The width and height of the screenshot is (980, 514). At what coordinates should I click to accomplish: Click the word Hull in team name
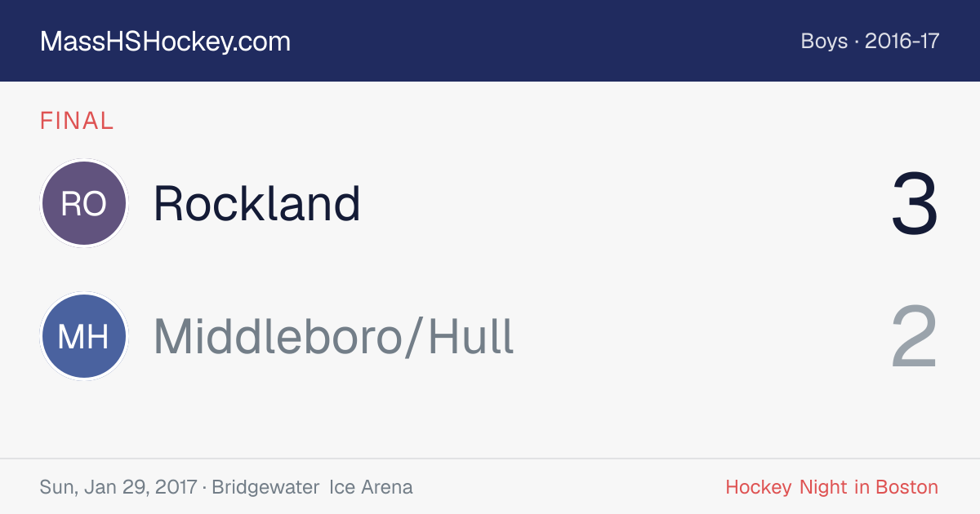point(471,337)
